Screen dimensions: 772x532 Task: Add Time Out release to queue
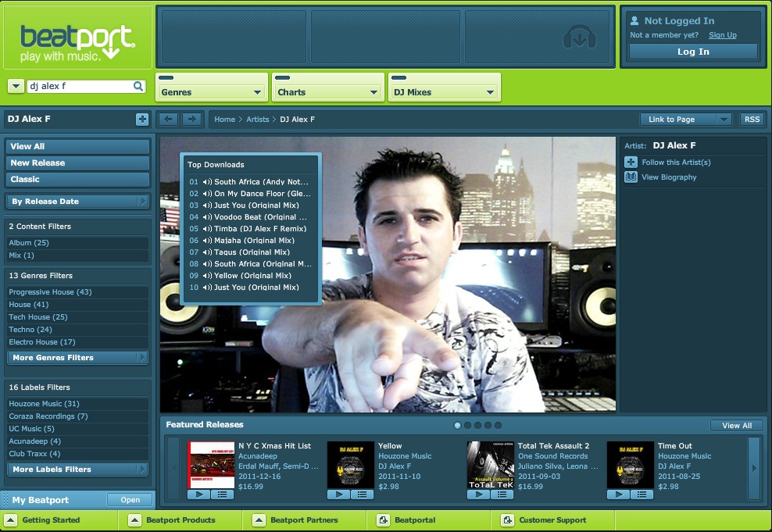[642, 494]
